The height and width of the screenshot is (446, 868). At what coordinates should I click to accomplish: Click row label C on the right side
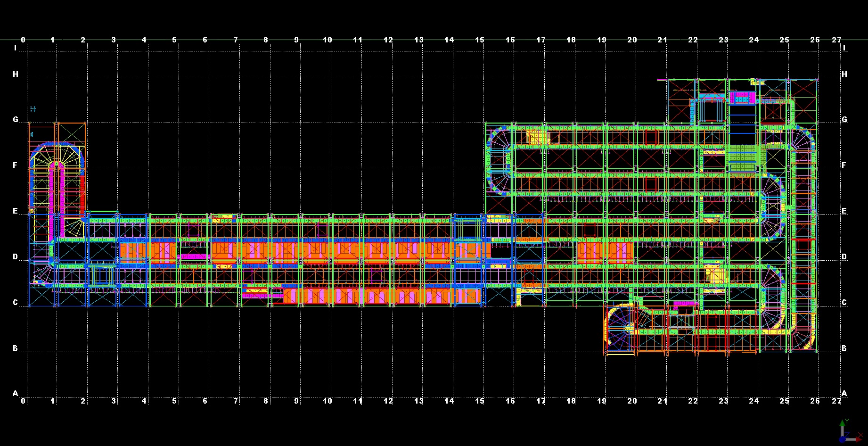844,303
